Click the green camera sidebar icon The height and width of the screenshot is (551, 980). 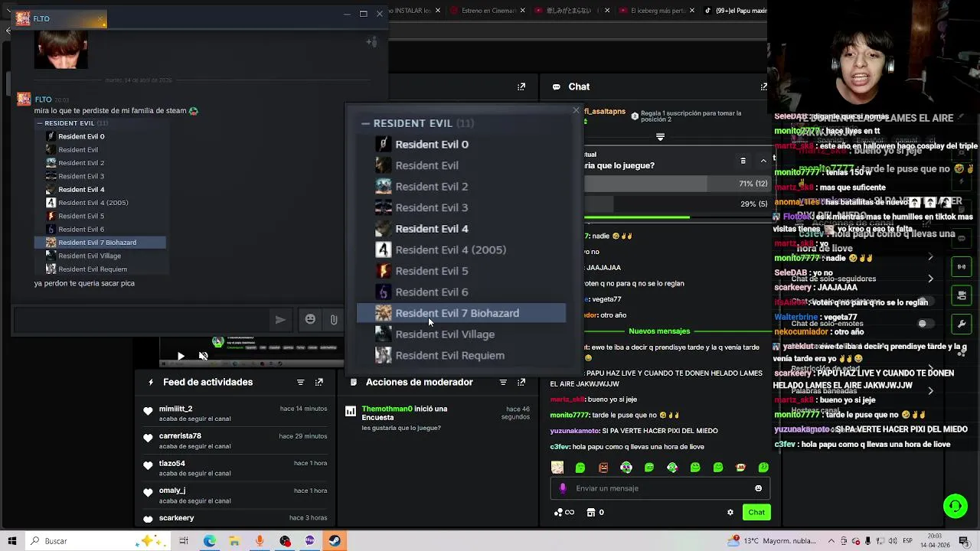point(962,295)
